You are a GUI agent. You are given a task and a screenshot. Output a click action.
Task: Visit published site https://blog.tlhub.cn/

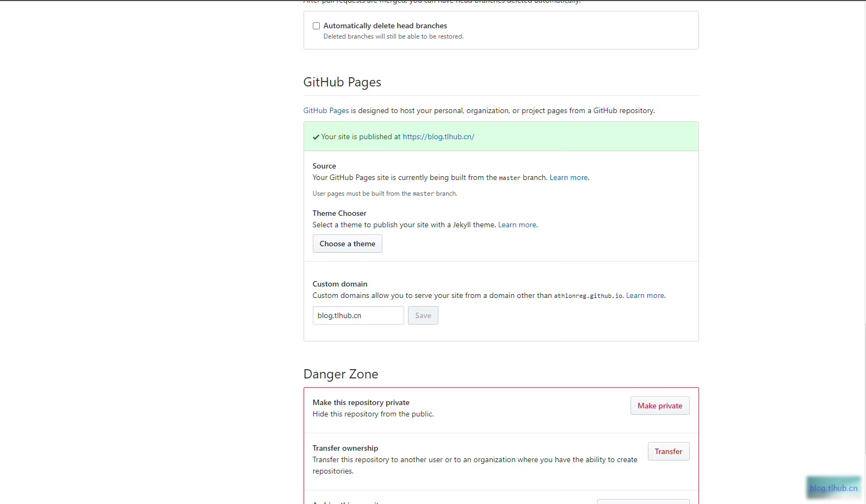tap(438, 137)
